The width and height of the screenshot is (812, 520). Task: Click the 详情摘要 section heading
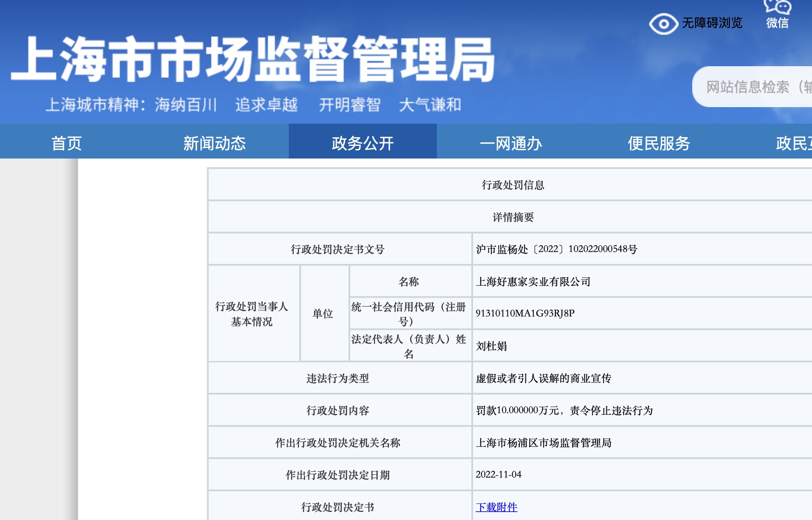(x=513, y=217)
